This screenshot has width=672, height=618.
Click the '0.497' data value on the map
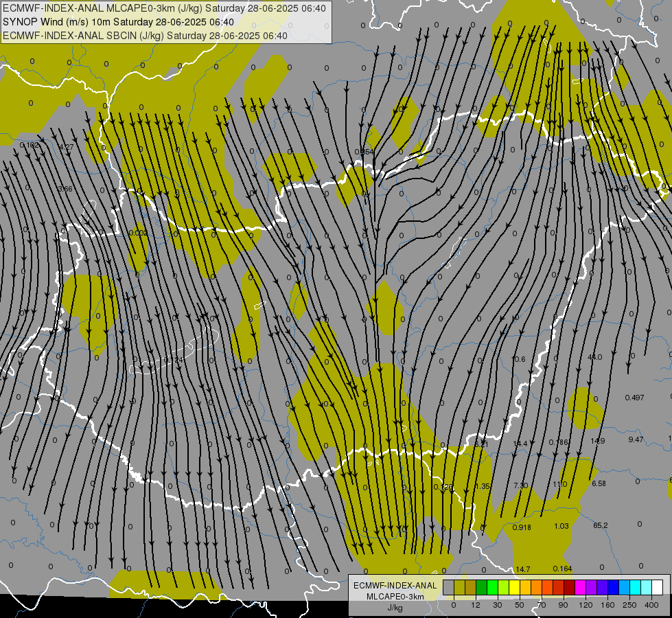coord(634,398)
